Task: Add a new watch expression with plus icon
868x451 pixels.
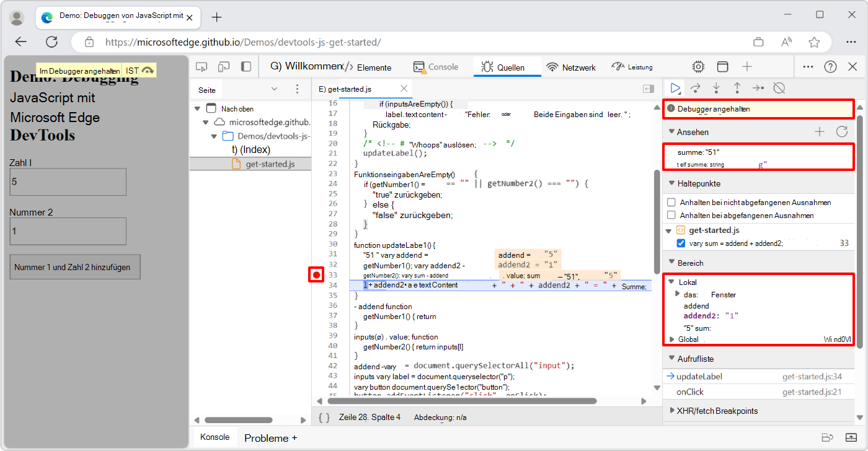Action: pos(819,131)
